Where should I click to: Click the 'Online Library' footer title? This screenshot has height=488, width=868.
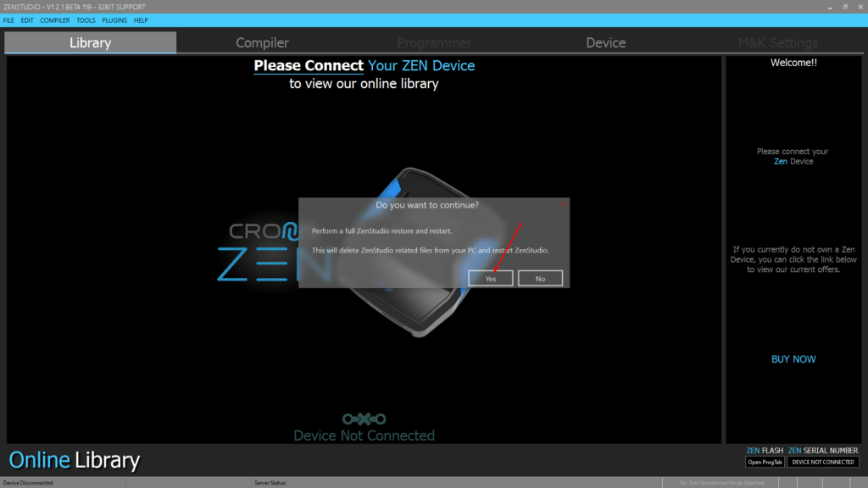click(x=75, y=460)
